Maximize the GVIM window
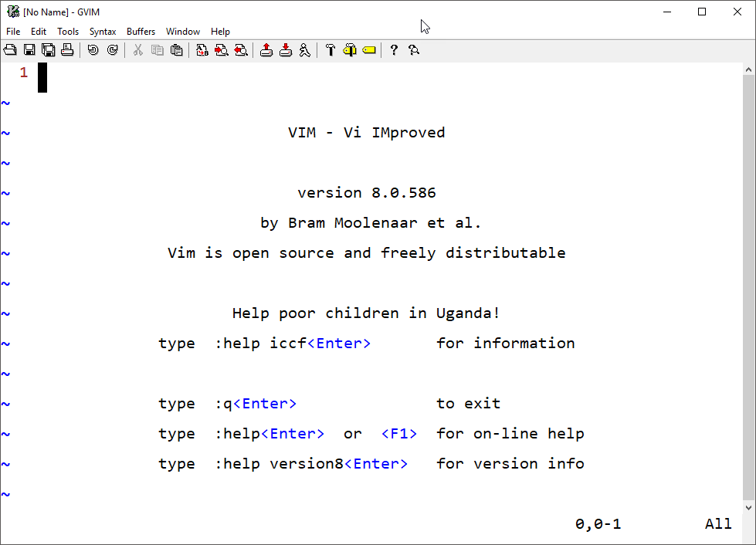The width and height of the screenshot is (756, 545). click(702, 12)
